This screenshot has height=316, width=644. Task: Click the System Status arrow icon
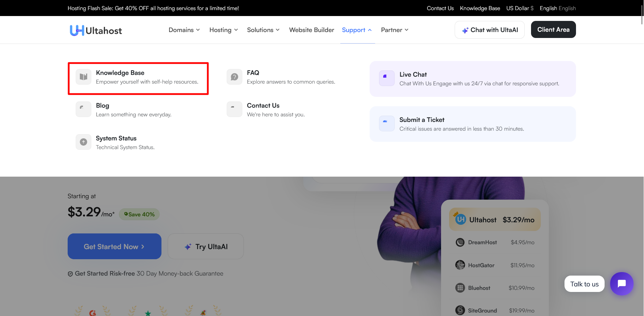[x=83, y=142]
